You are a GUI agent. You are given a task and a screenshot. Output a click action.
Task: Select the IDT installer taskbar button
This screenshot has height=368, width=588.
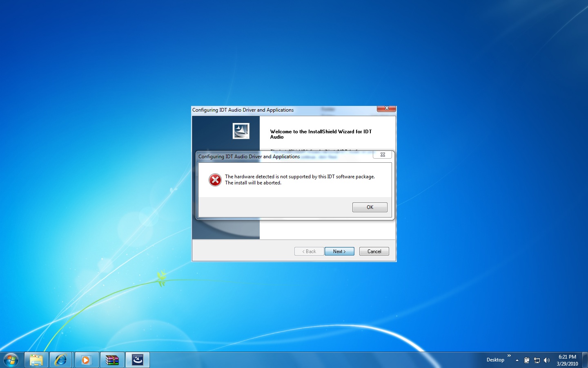[138, 360]
